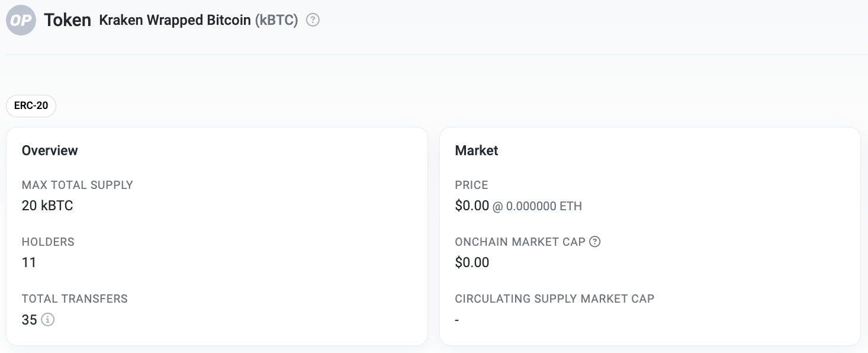The width and height of the screenshot is (868, 353).
Task: Click the $0.00 price value
Action: (x=472, y=206)
